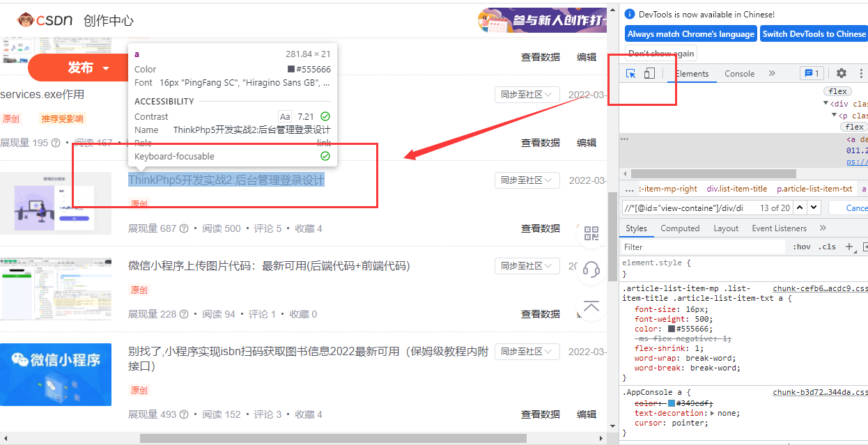Select the Styles tab

tap(636, 228)
